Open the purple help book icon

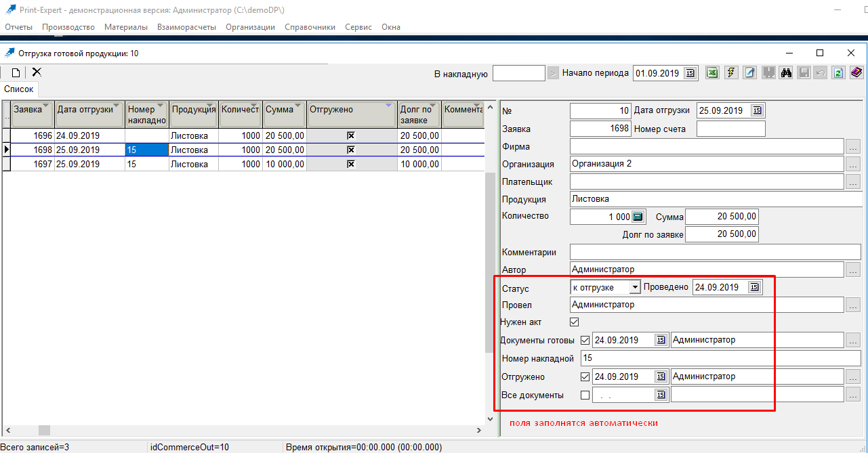coord(856,73)
